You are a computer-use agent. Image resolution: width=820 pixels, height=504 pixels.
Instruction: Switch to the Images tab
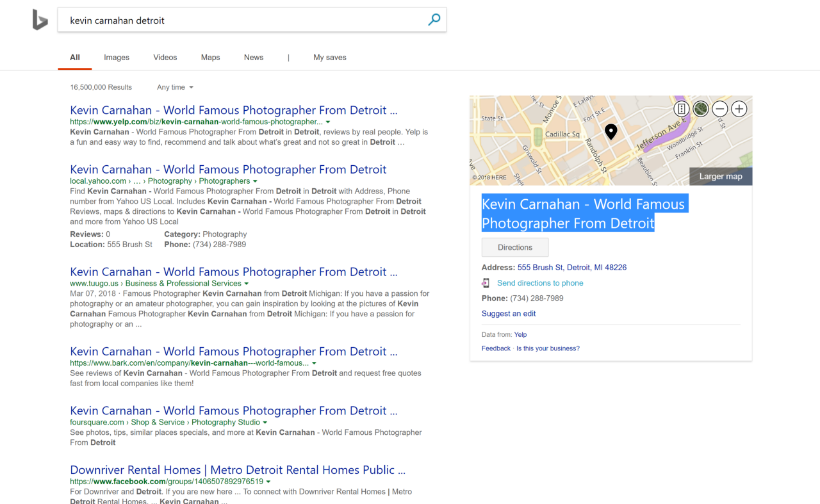(x=117, y=58)
